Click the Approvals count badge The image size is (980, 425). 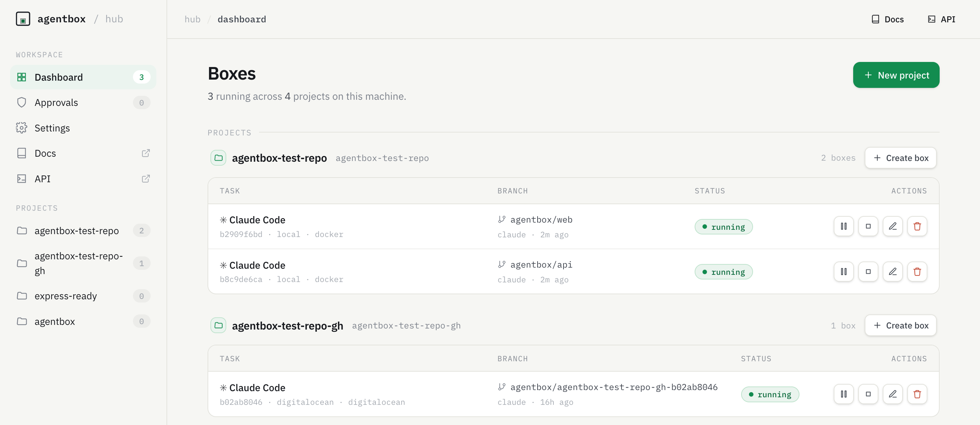pyautogui.click(x=142, y=103)
